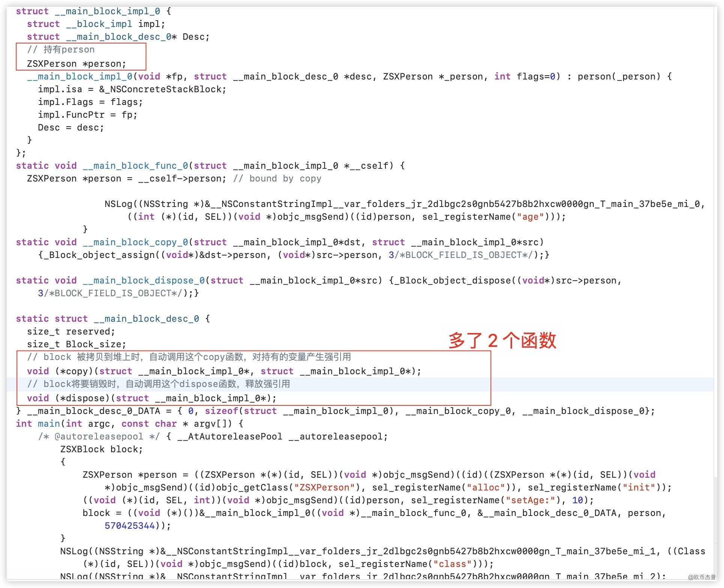Click the line ZSXPerson *person; in the struct

[76, 64]
